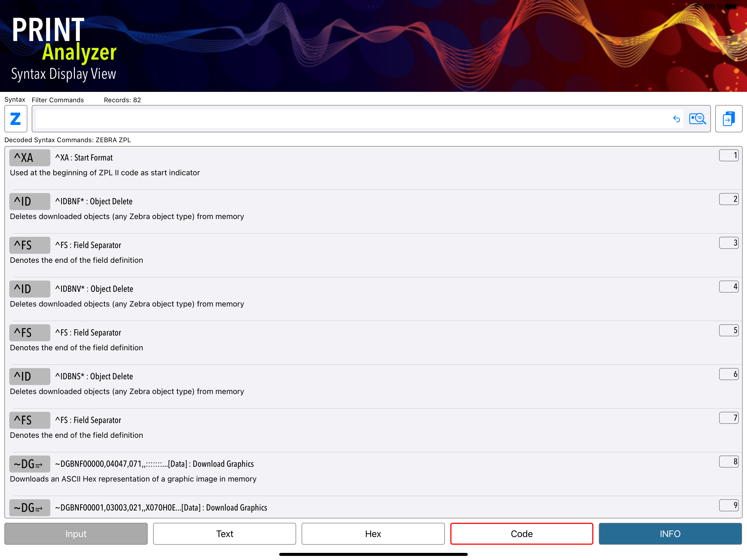
Task: Switch to the Text tab
Action: point(224,534)
